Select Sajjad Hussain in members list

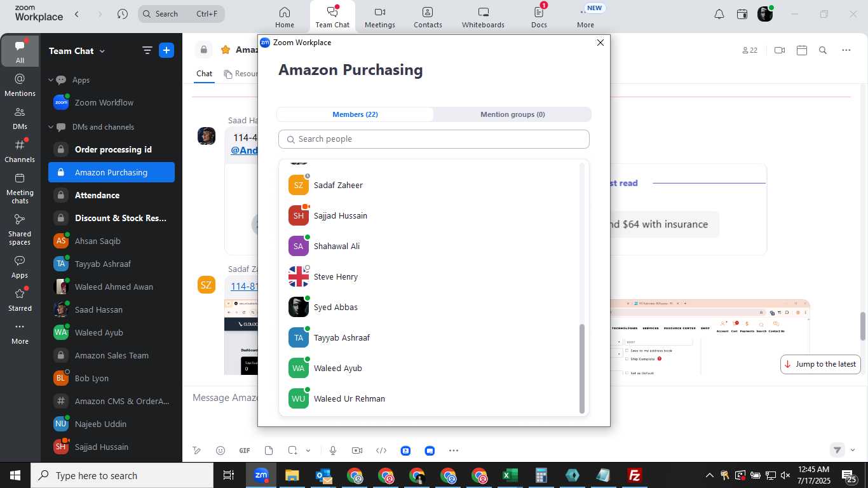tap(429, 215)
